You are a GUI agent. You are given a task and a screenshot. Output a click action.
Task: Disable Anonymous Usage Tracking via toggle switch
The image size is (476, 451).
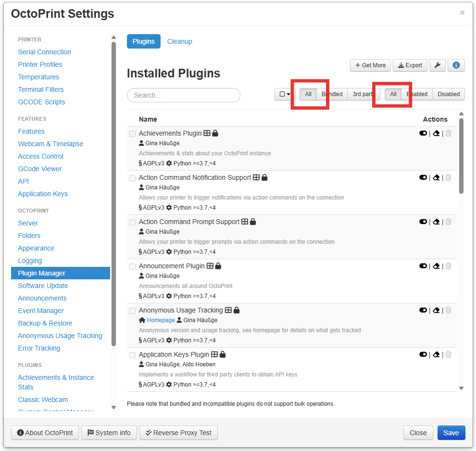(x=423, y=311)
